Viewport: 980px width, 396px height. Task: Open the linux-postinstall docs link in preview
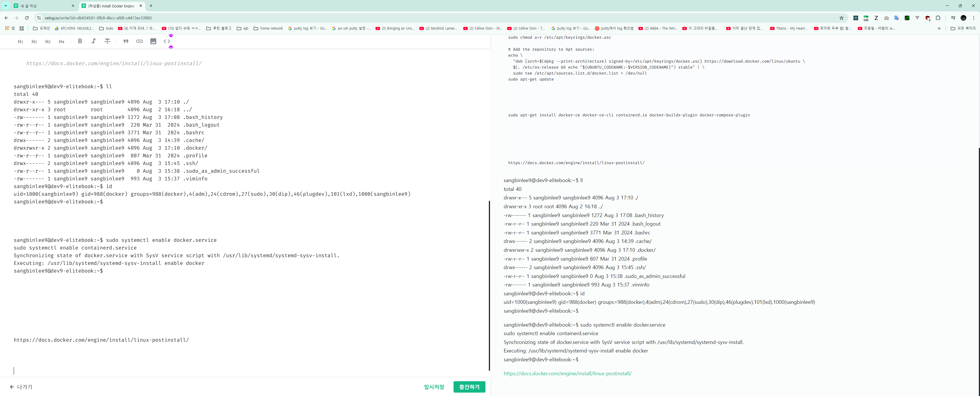pyautogui.click(x=567, y=373)
